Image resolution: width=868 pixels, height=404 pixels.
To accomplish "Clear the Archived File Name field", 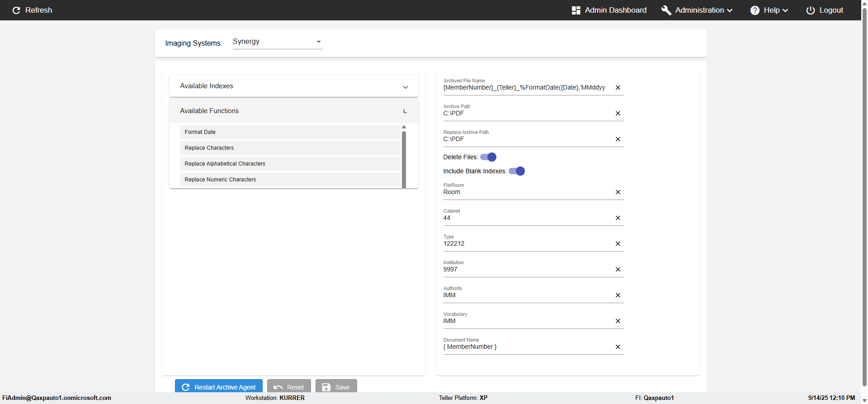I will tap(618, 88).
